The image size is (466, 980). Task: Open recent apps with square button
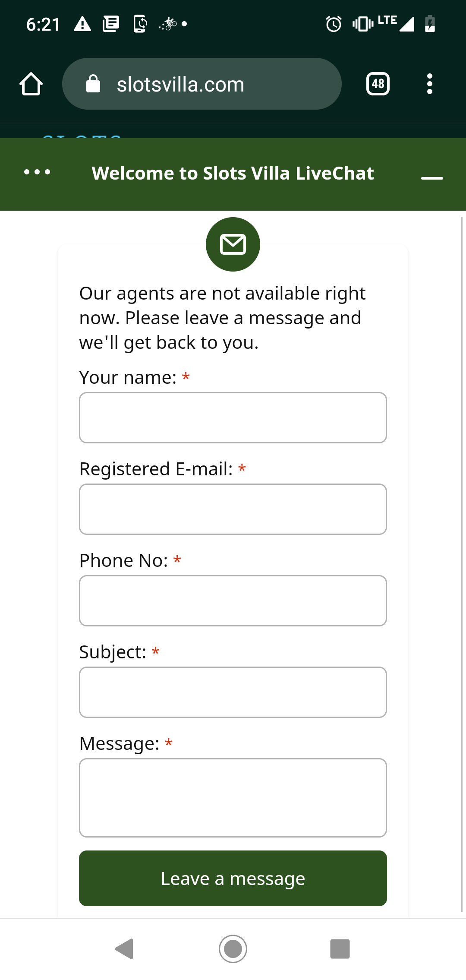pos(340,948)
